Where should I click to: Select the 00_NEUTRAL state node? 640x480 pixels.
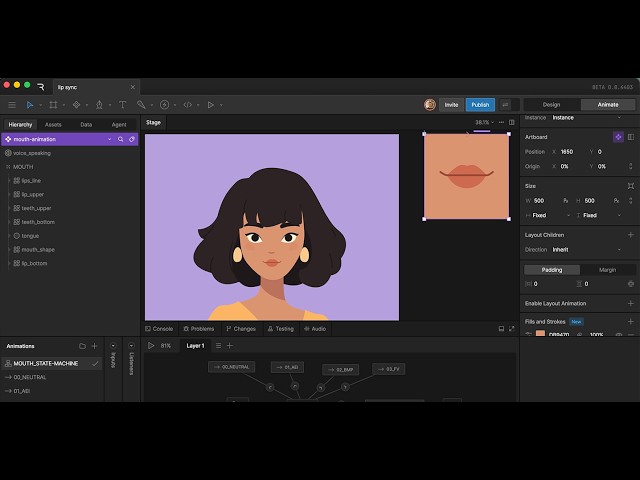pyautogui.click(x=231, y=367)
